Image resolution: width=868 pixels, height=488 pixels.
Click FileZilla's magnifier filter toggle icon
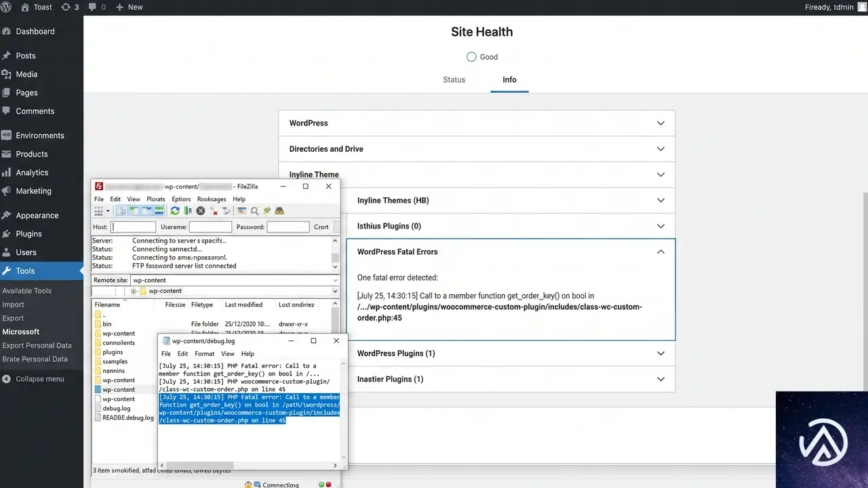(x=255, y=211)
